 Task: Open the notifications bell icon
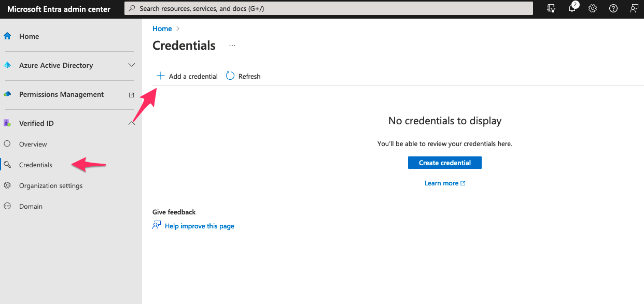tap(572, 9)
